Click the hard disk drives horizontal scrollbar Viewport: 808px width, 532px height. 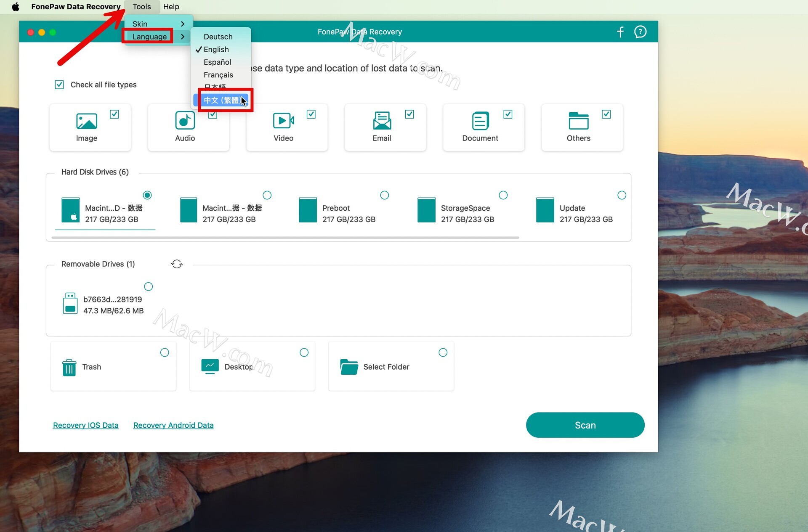(x=285, y=238)
